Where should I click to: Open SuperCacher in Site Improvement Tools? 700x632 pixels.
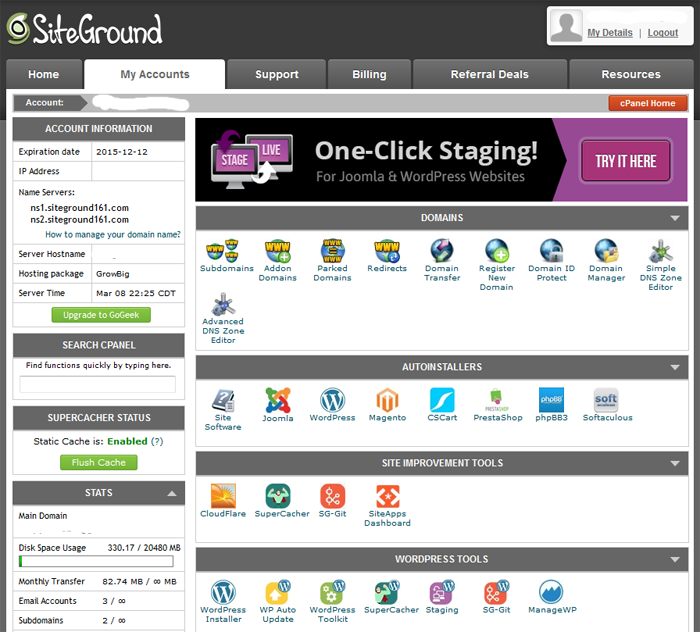tap(282, 501)
